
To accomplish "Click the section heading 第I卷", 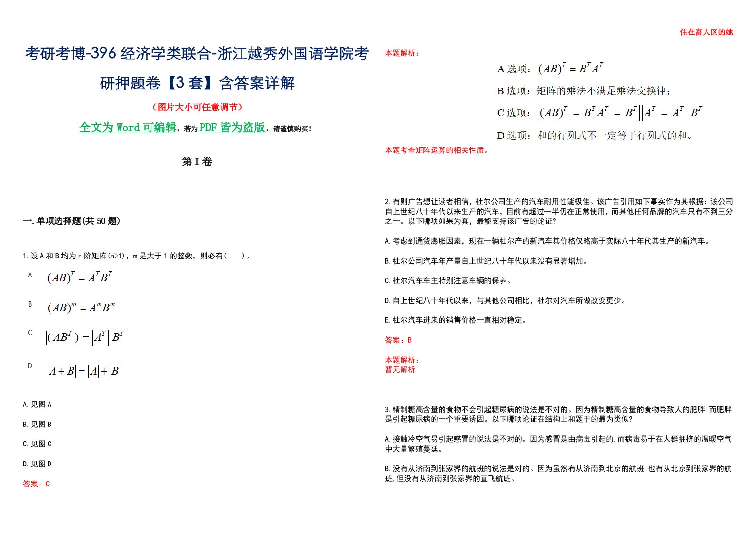I will pyautogui.click(x=197, y=162).
